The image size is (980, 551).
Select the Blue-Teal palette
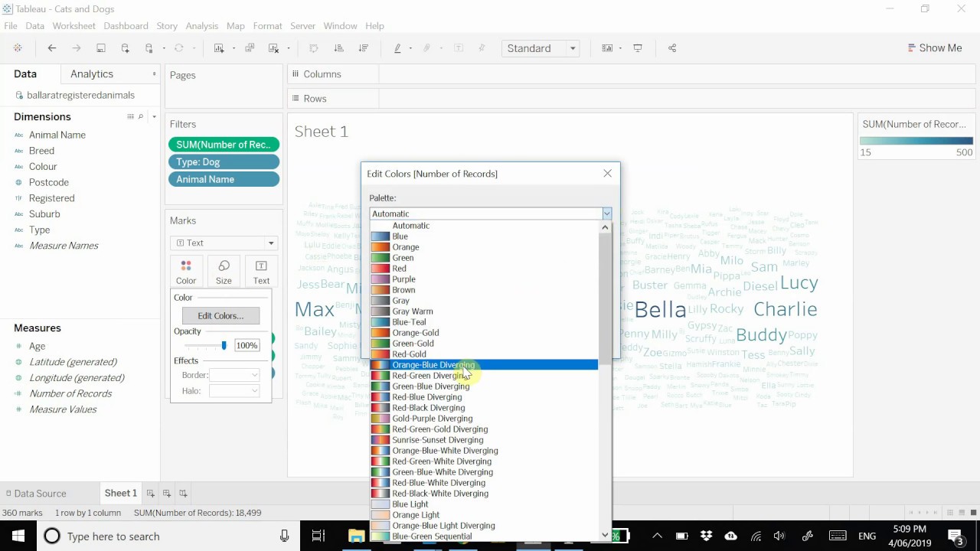pos(484,322)
